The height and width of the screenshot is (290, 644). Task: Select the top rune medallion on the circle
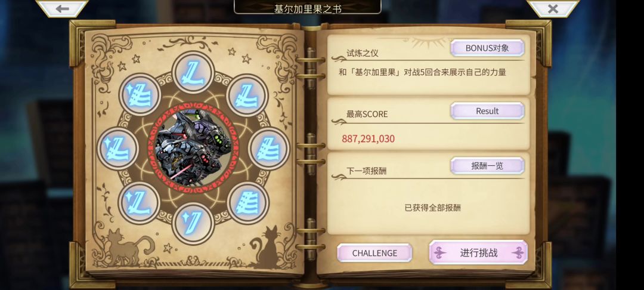(193, 72)
